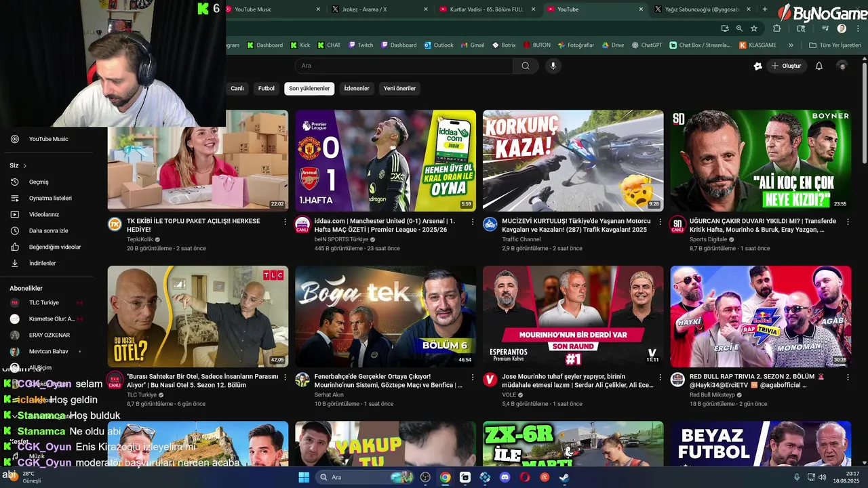The height and width of the screenshot is (488, 868).
Task: Select the Canlı filter chip
Action: 237,88
